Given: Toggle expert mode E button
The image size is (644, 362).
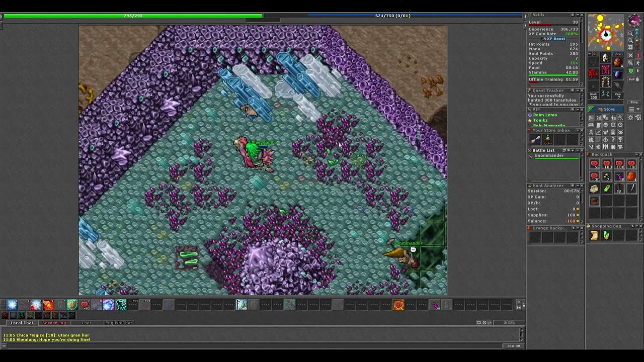Looking at the screenshot, I should click(x=638, y=71).
